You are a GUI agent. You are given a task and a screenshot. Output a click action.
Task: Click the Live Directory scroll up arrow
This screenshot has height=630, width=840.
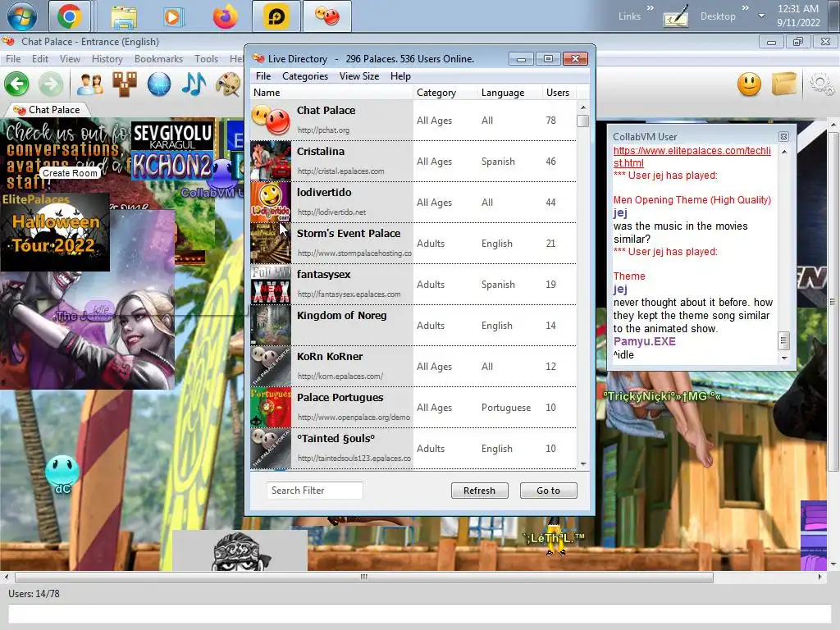coord(583,107)
